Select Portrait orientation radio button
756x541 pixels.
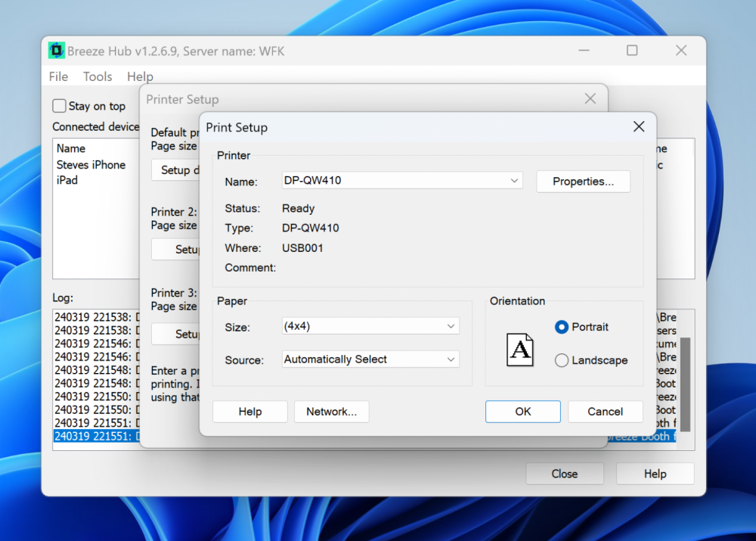point(562,327)
